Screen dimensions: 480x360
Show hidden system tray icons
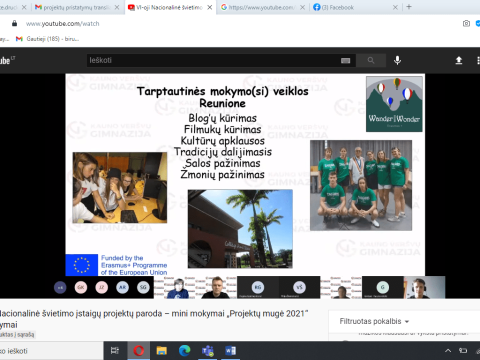(448, 351)
